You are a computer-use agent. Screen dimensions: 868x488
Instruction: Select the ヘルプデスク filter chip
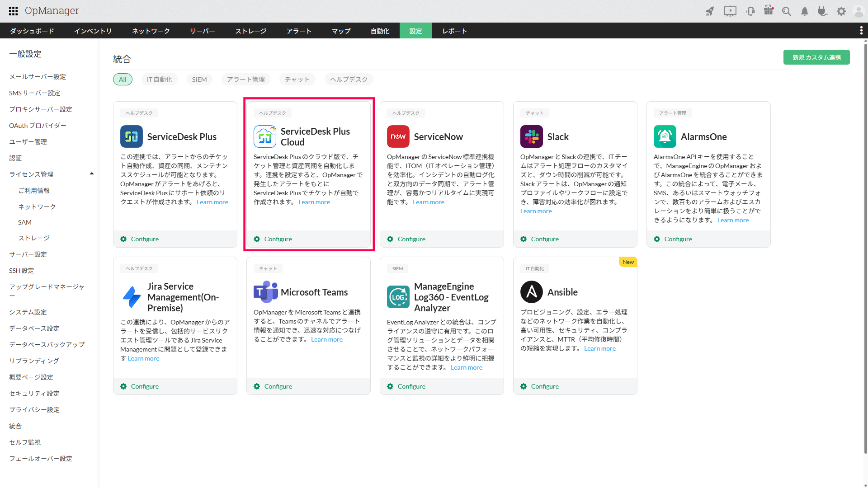(349, 80)
